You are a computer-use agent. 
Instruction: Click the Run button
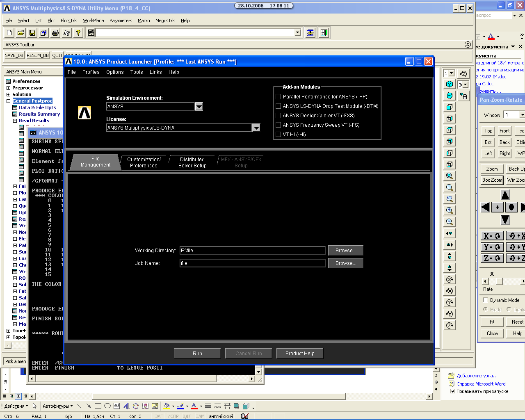pos(197,354)
